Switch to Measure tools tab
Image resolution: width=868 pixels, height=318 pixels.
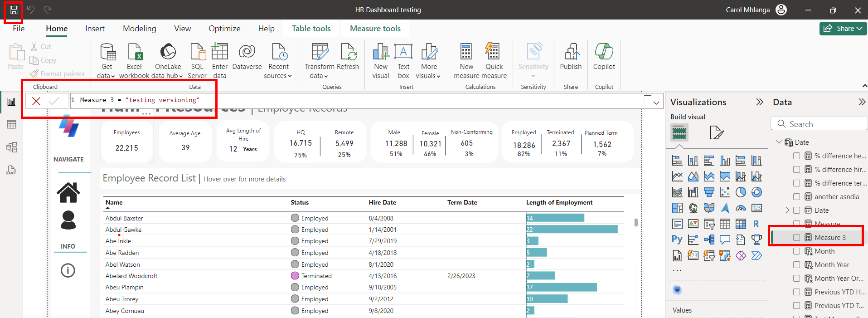pyautogui.click(x=375, y=29)
